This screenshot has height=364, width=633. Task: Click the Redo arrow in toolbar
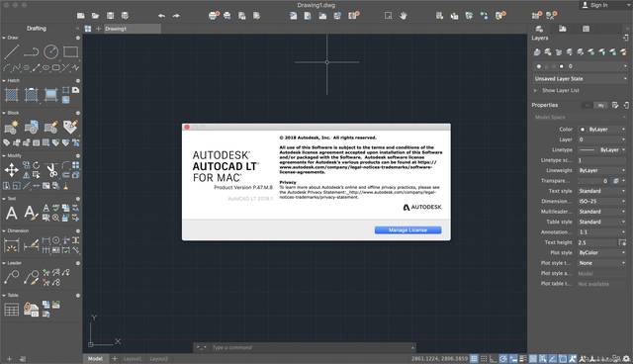coord(176,16)
